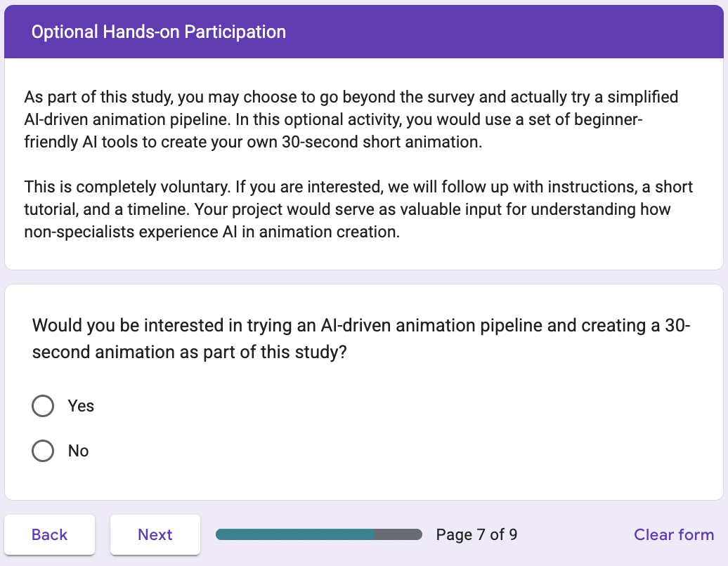Click the "Page 7 of 9" indicator
Image resolution: width=728 pixels, height=566 pixels.
(476, 534)
